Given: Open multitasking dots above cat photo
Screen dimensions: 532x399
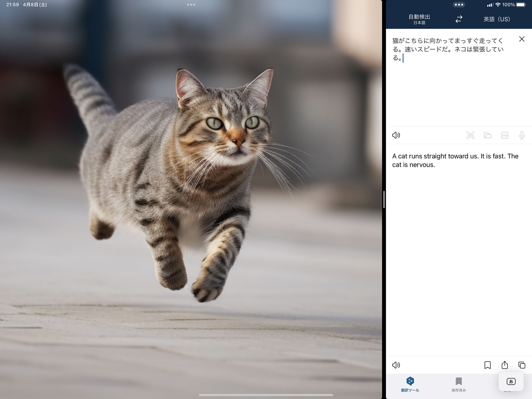Looking at the screenshot, I should 191,5.
